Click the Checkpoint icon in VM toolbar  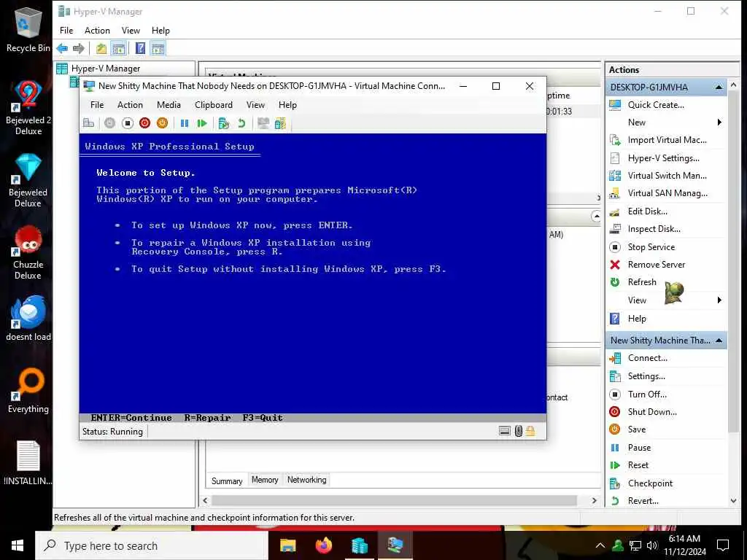223,123
